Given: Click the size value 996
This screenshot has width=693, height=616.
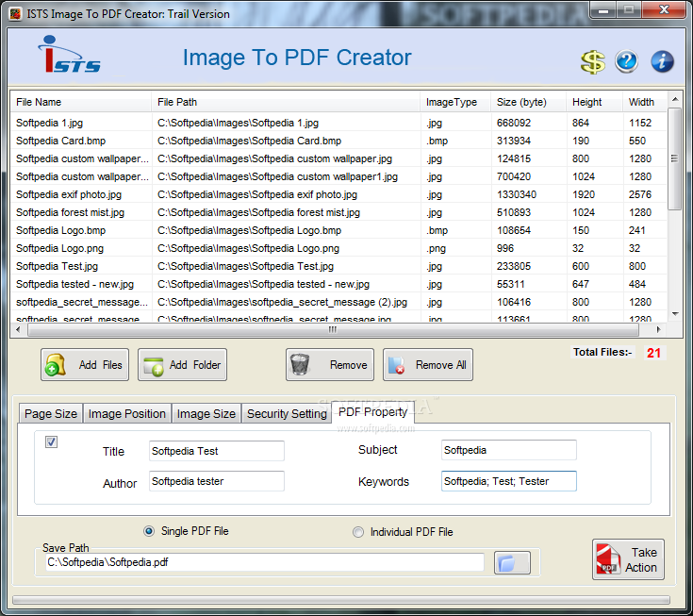Looking at the screenshot, I should pos(505,248).
